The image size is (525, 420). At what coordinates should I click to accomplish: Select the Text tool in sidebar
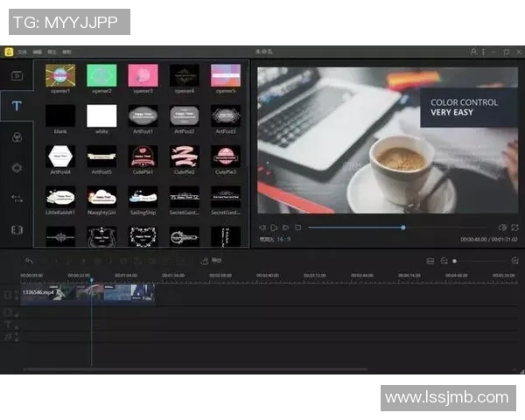tap(17, 106)
